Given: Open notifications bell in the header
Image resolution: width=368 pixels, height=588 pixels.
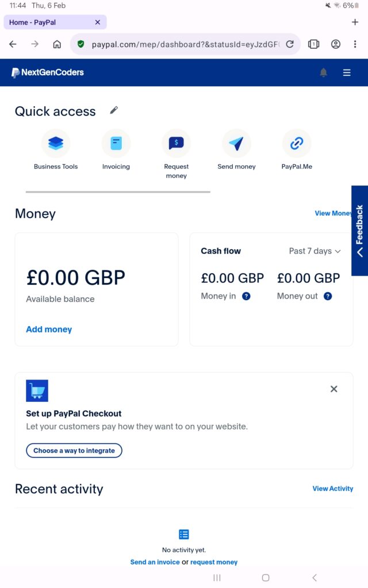Looking at the screenshot, I should 324,72.
